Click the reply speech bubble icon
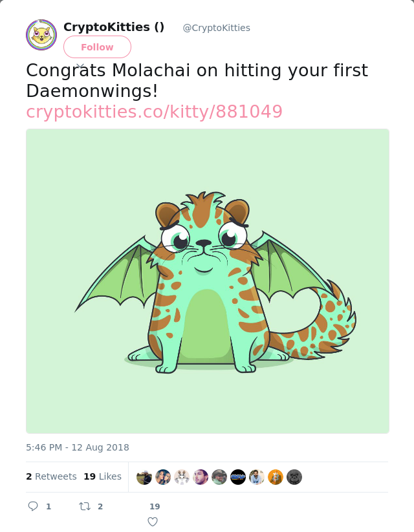 pyautogui.click(x=33, y=506)
